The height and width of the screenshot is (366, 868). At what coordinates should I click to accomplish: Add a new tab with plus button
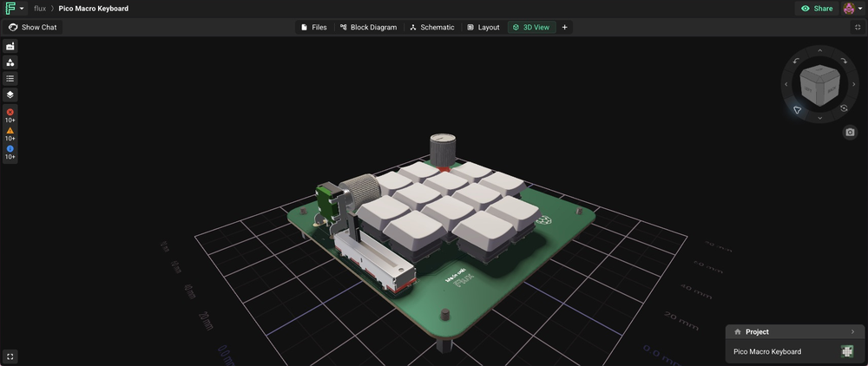[x=565, y=27]
